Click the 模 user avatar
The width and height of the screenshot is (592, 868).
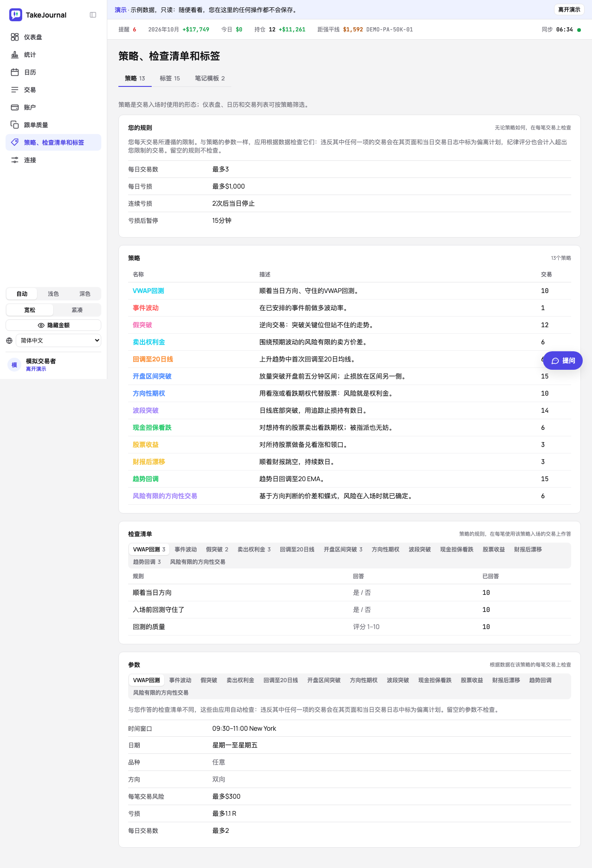pyautogui.click(x=14, y=365)
